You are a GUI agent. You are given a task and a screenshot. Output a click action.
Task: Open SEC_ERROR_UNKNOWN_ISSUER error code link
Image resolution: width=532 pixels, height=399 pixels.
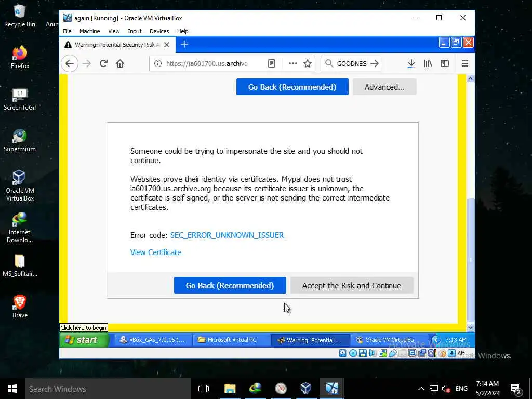tap(227, 235)
